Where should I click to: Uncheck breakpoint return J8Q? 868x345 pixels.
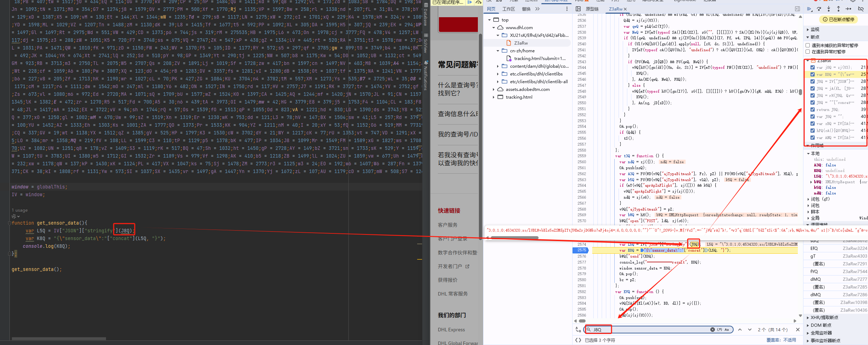pos(813,110)
